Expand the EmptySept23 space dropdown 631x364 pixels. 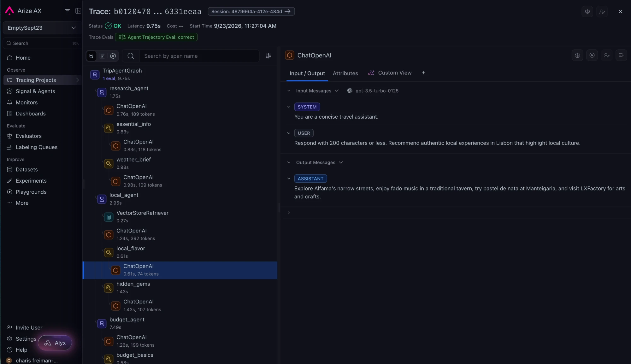pos(42,28)
